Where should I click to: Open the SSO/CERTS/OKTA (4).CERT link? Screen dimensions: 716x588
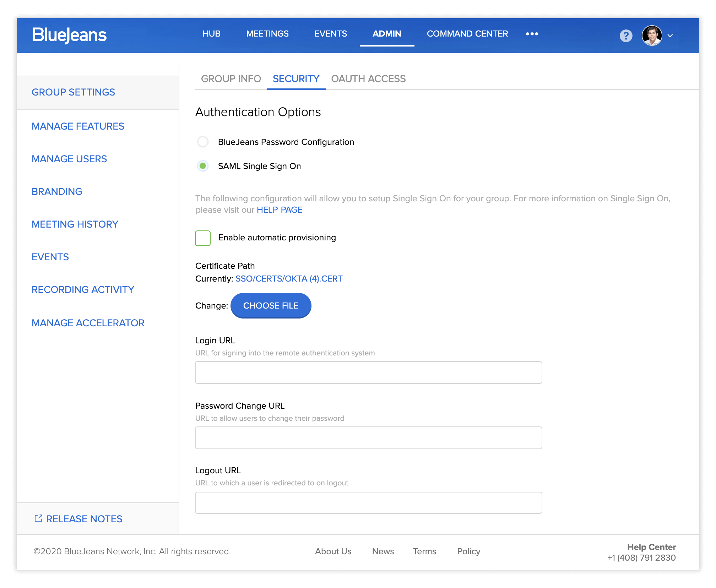(x=289, y=279)
